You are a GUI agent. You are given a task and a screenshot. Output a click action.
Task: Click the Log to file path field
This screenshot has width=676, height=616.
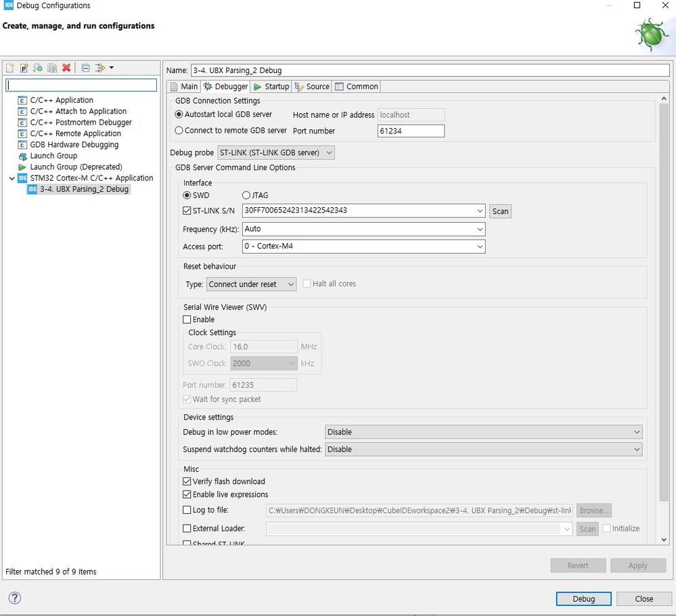(x=420, y=510)
